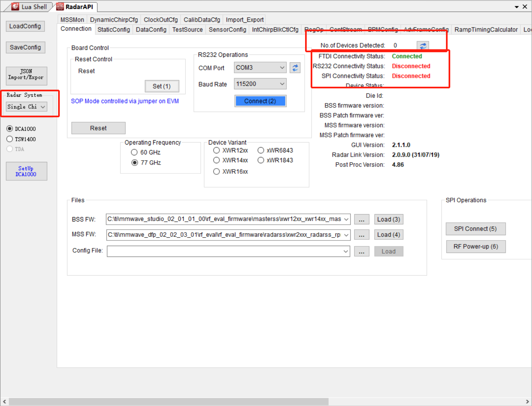532x406 pixels.
Task: Refresh the COM Port list
Action: [x=295, y=67]
